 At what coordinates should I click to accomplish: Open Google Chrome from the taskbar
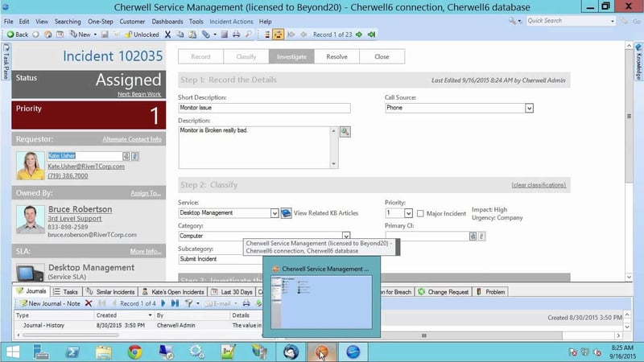click(134, 351)
